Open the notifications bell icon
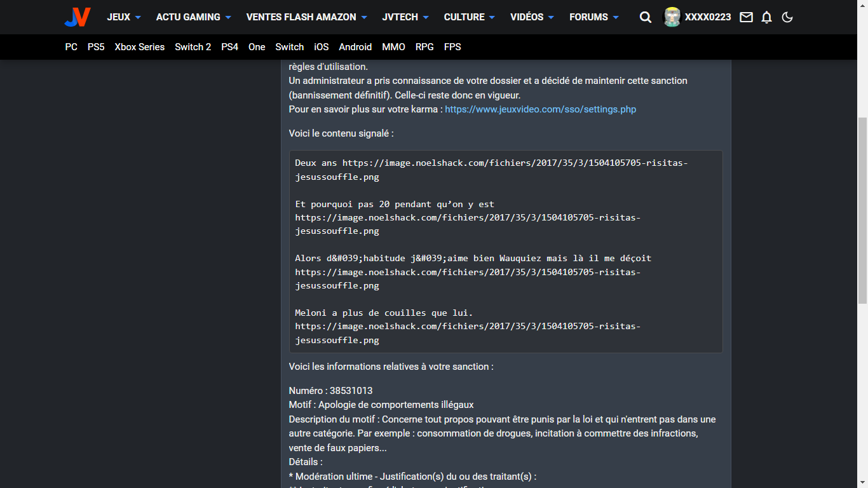 pos(767,17)
